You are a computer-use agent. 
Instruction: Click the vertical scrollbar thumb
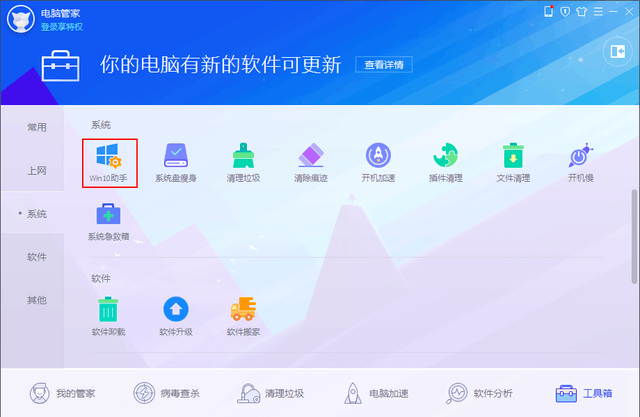pyautogui.click(x=634, y=236)
